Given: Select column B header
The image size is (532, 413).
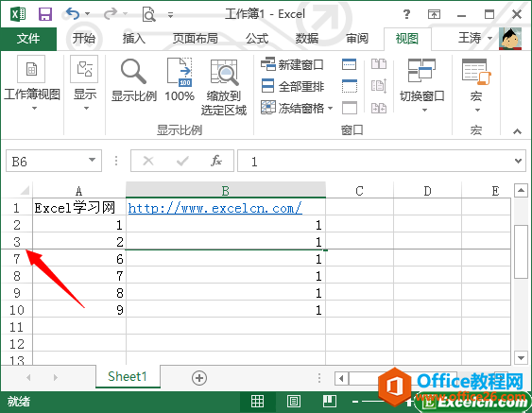Looking at the screenshot, I should tap(226, 190).
